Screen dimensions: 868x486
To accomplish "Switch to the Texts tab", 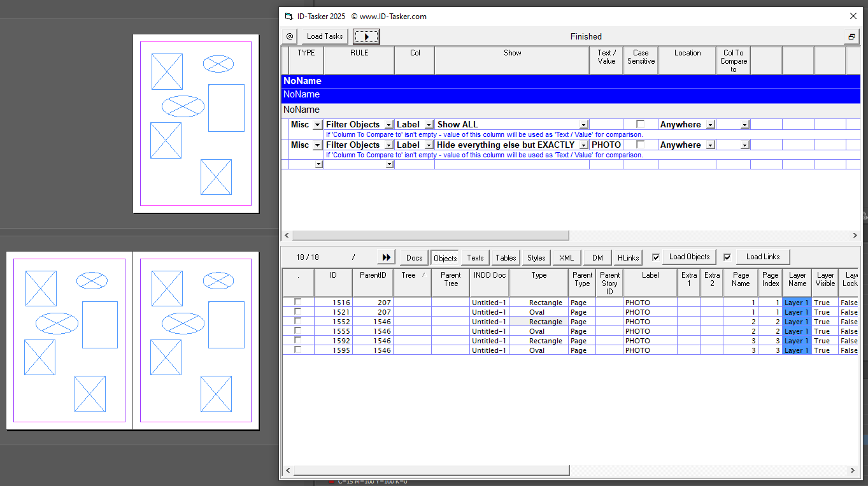I will (474, 257).
